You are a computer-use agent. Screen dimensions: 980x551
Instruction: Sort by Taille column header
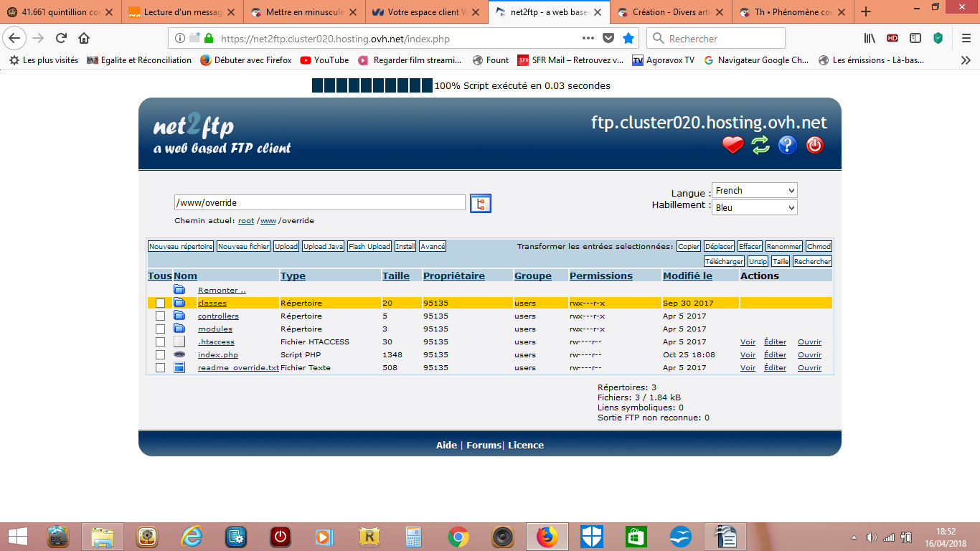click(396, 275)
